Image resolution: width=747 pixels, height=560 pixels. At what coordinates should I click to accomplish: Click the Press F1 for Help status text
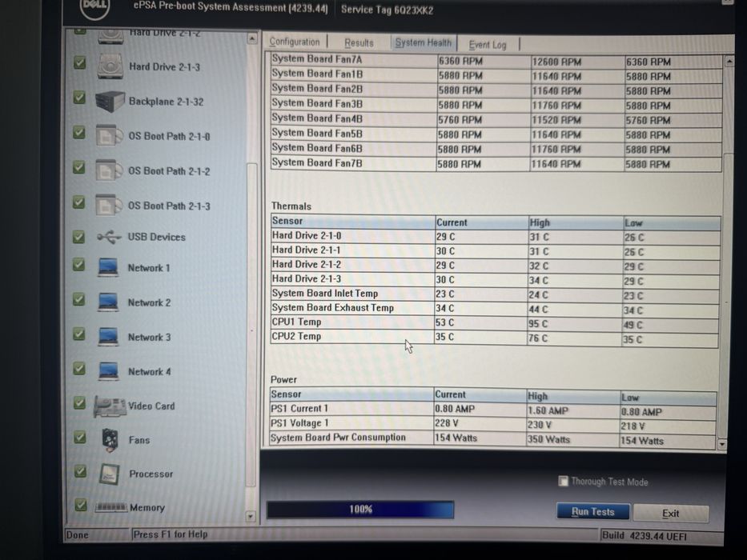[x=171, y=534]
